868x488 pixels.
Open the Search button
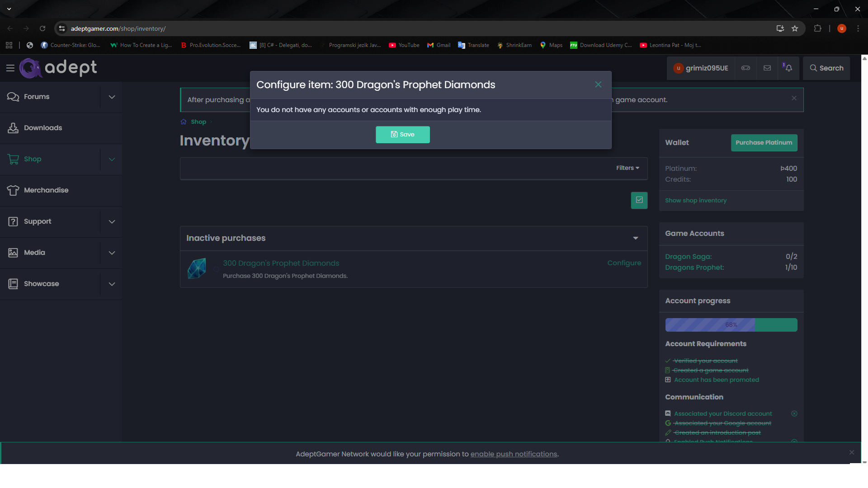point(826,68)
